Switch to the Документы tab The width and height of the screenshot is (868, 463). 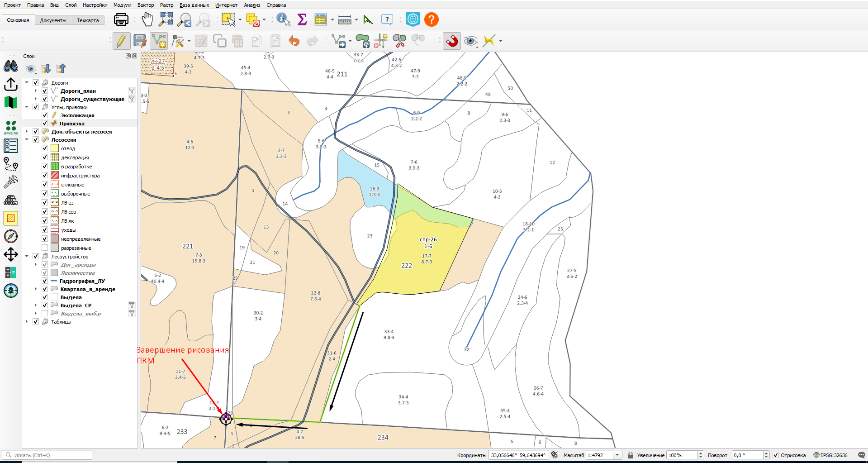[x=53, y=20]
